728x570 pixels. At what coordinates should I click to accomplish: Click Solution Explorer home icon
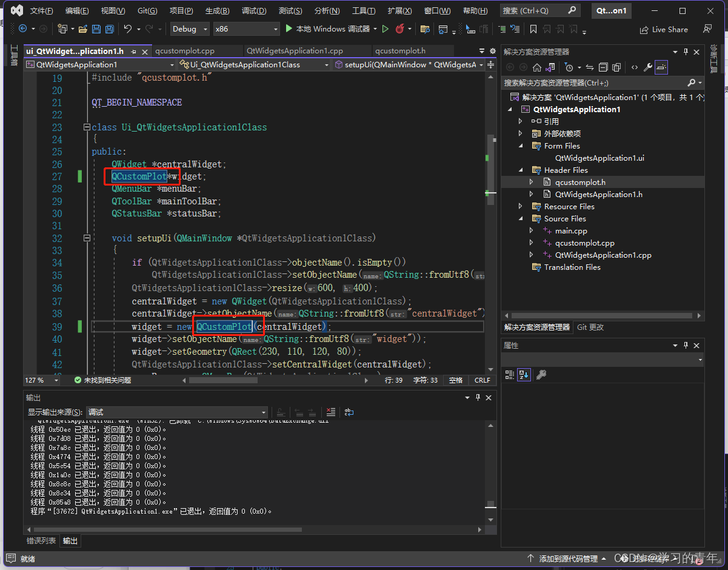pyautogui.click(x=537, y=67)
